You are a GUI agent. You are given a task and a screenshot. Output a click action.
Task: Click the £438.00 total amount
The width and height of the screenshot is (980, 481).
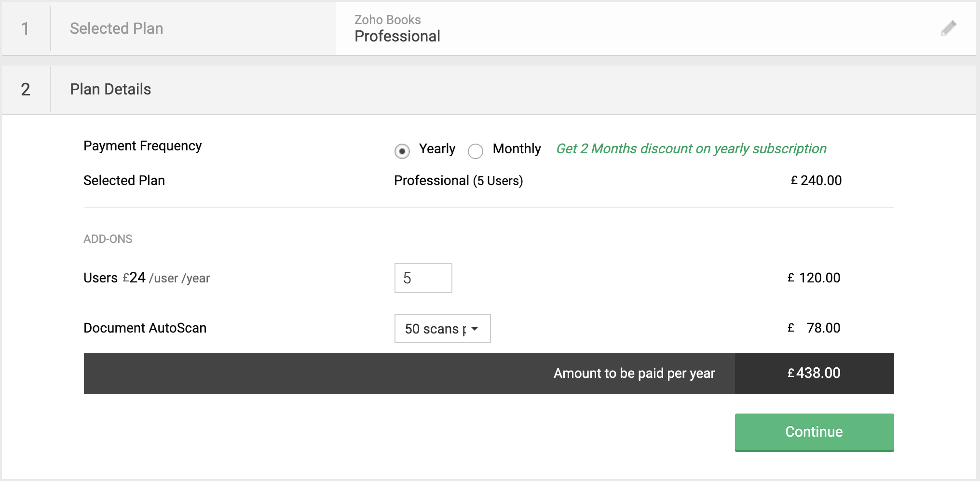pyautogui.click(x=814, y=373)
